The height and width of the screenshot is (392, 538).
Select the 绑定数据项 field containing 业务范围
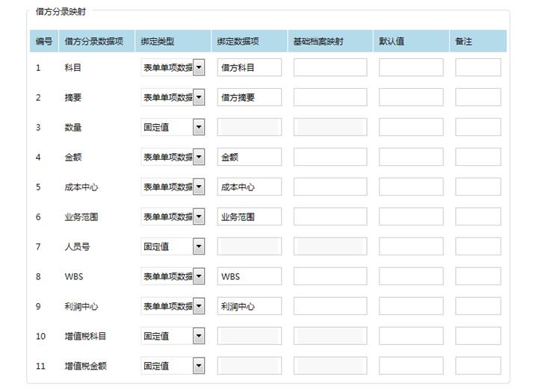[x=250, y=217]
